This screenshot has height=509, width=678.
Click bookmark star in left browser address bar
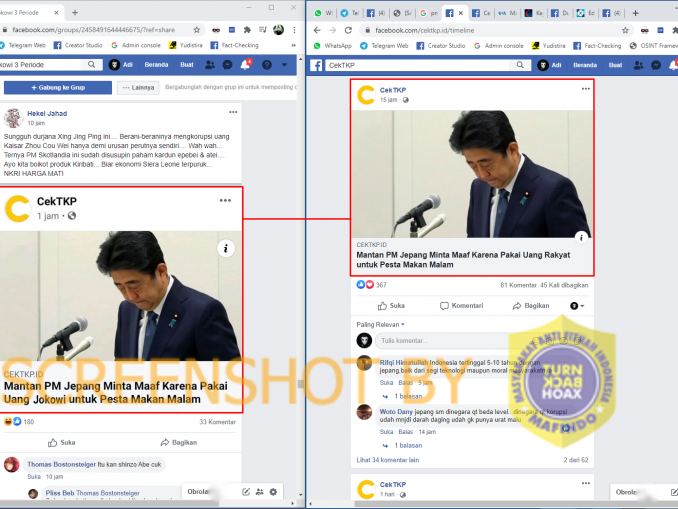(x=197, y=30)
